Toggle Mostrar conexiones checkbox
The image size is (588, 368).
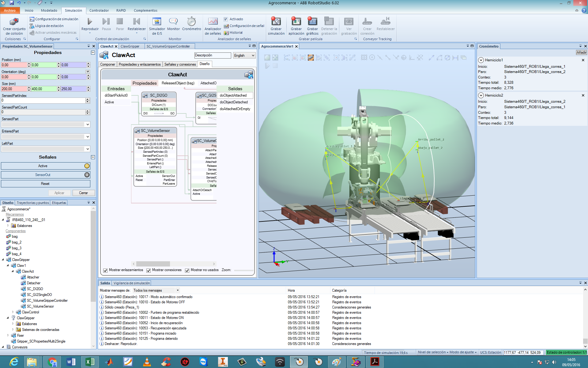coord(148,270)
